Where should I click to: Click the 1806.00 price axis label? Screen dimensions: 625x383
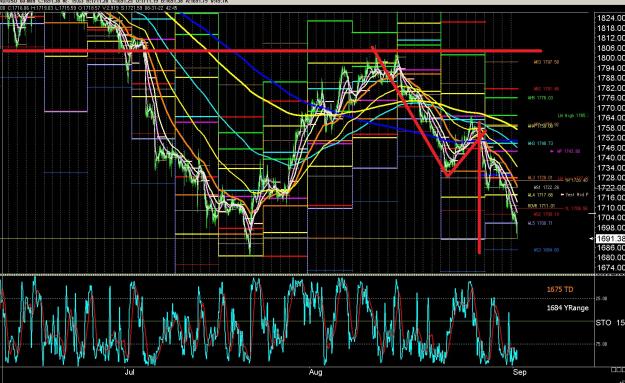(611, 48)
